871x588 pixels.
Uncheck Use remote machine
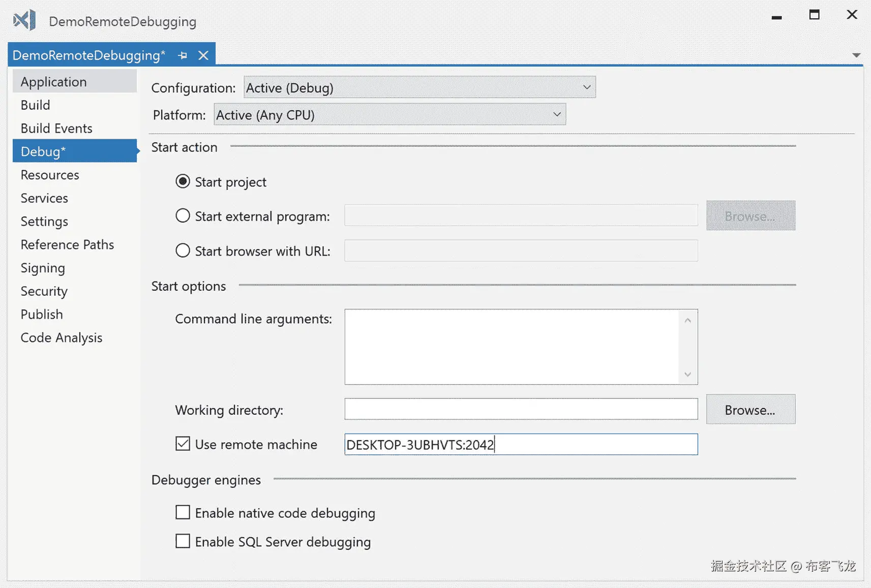pyautogui.click(x=183, y=444)
